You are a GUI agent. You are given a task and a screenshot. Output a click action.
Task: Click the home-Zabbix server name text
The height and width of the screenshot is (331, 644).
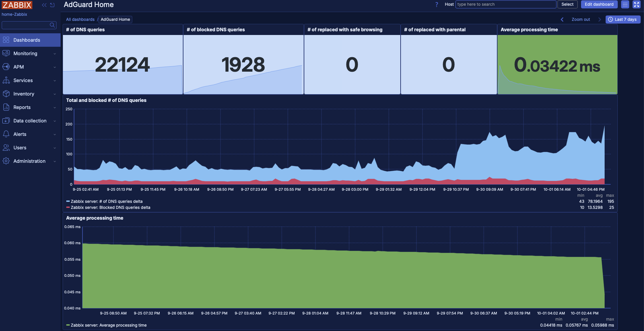pos(14,14)
